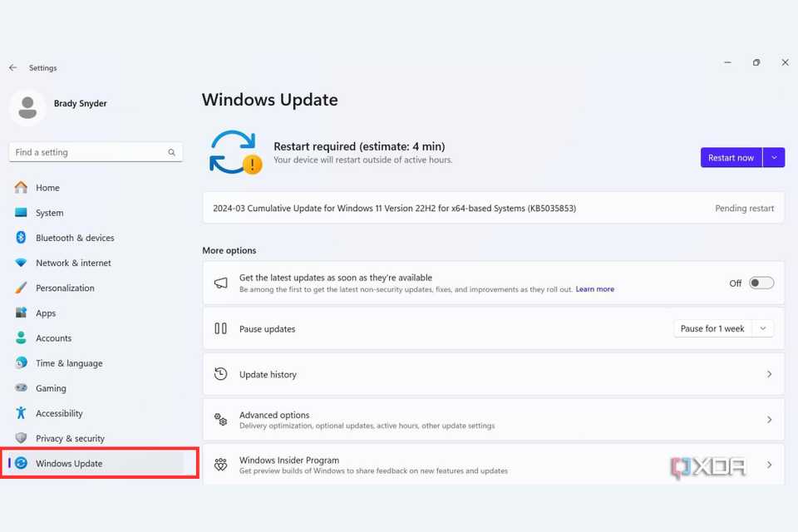
Task: Click the Restart now button
Action: (731, 157)
